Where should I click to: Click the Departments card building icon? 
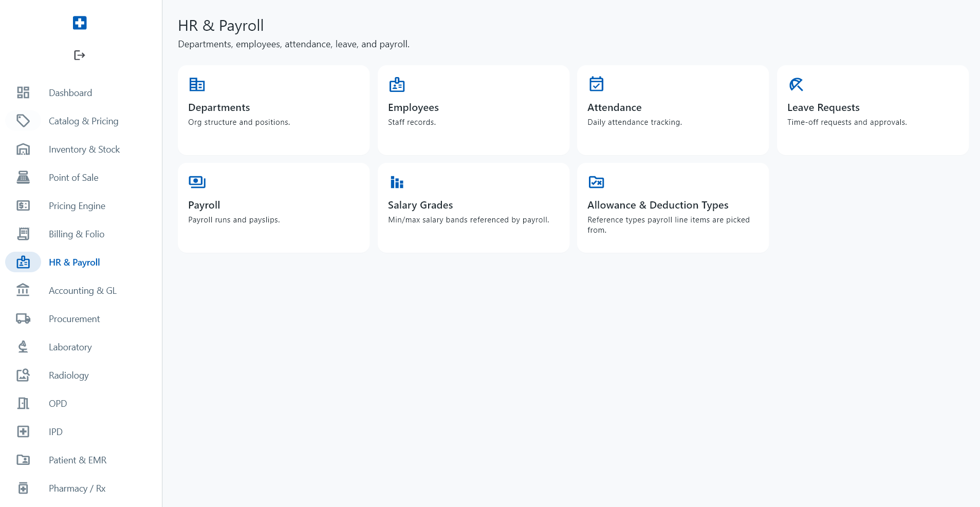197,84
